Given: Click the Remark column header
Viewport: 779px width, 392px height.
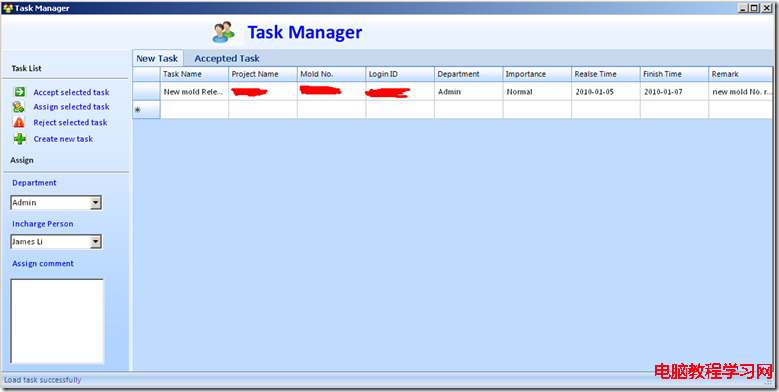Looking at the screenshot, I should pos(741,74).
